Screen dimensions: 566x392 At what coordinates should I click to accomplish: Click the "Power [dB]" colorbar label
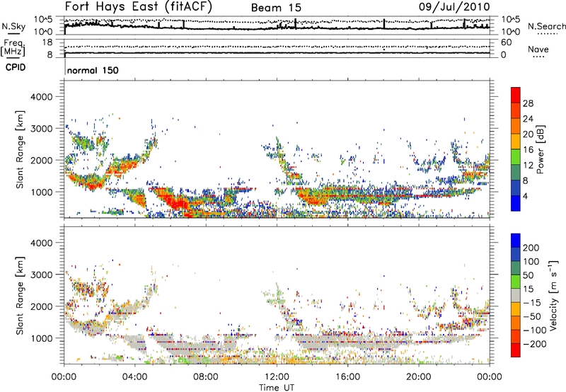click(541, 149)
